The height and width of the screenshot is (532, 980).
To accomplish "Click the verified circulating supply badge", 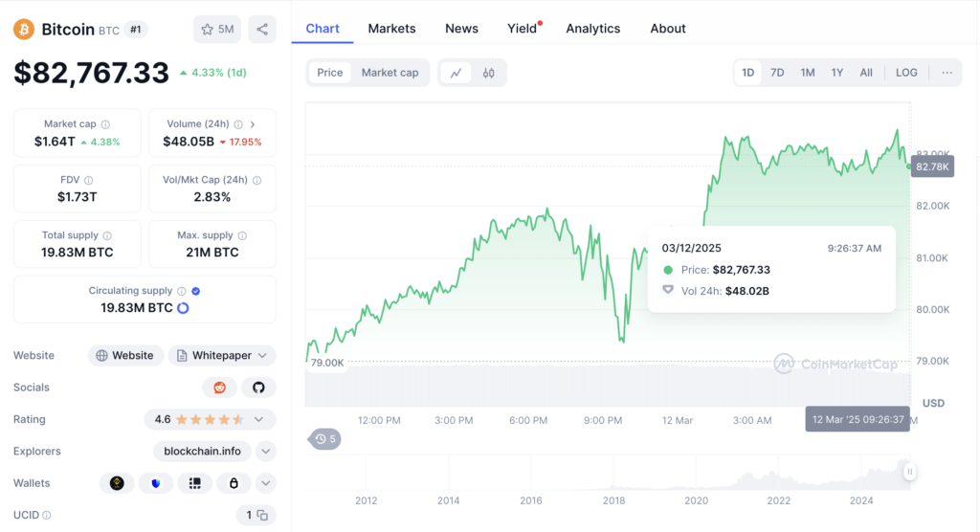I will 195,291.
